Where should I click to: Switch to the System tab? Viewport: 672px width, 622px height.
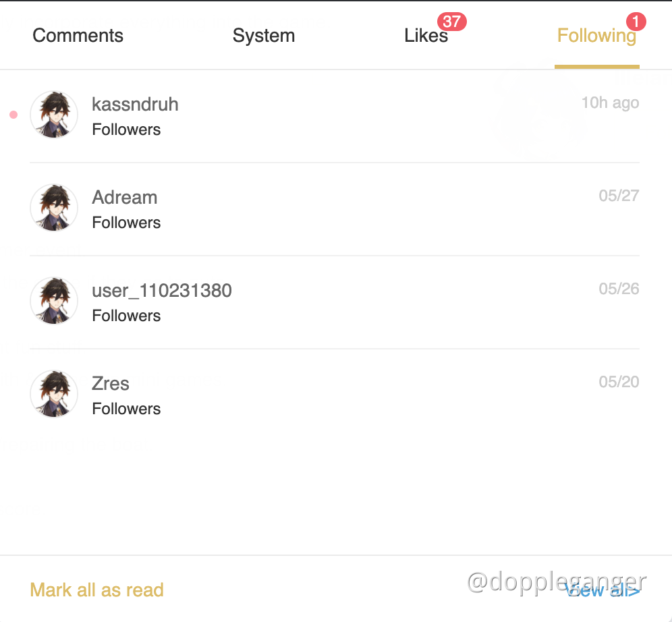264,36
